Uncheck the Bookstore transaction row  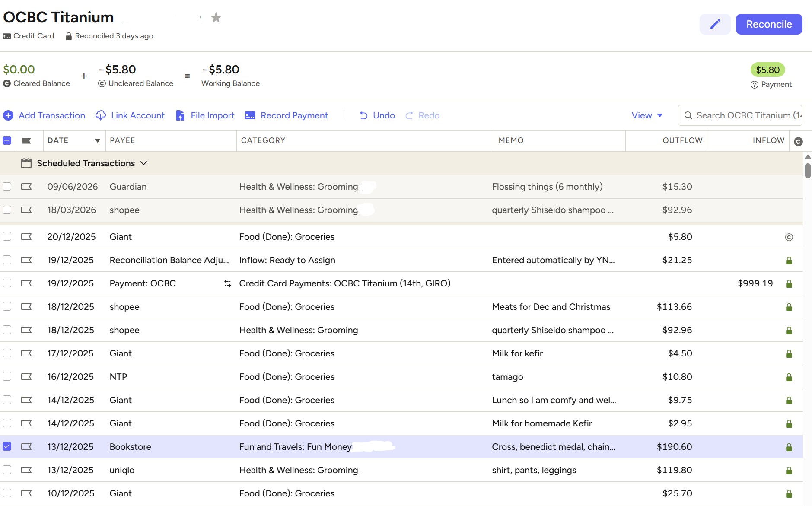tap(6, 446)
